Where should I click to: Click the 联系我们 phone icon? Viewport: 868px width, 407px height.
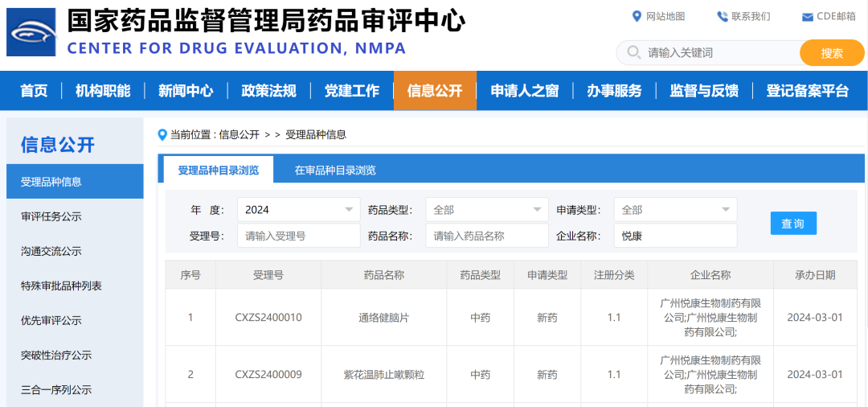pos(722,16)
